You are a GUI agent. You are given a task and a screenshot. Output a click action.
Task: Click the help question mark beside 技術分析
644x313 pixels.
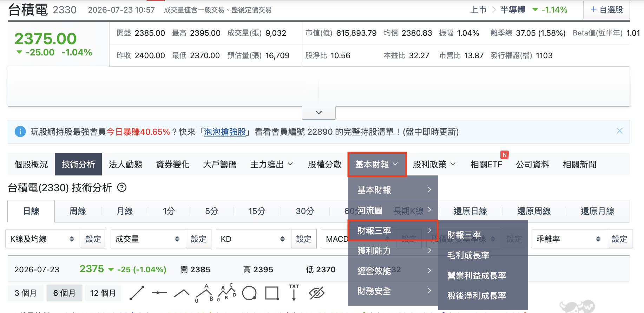(122, 187)
